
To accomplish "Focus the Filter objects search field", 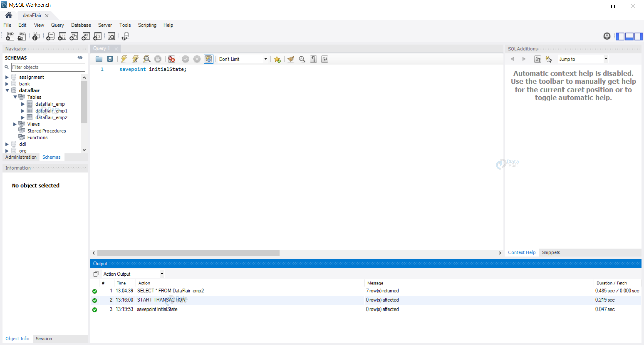I will tap(48, 67).
